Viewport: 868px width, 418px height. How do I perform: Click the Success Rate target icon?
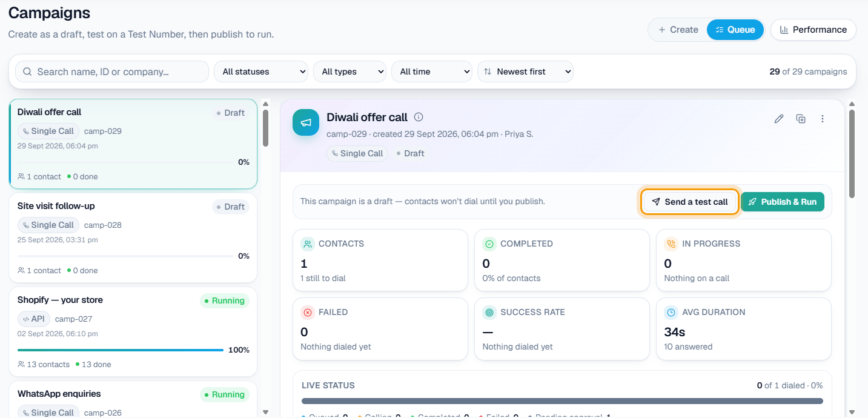tap(489, 313)
